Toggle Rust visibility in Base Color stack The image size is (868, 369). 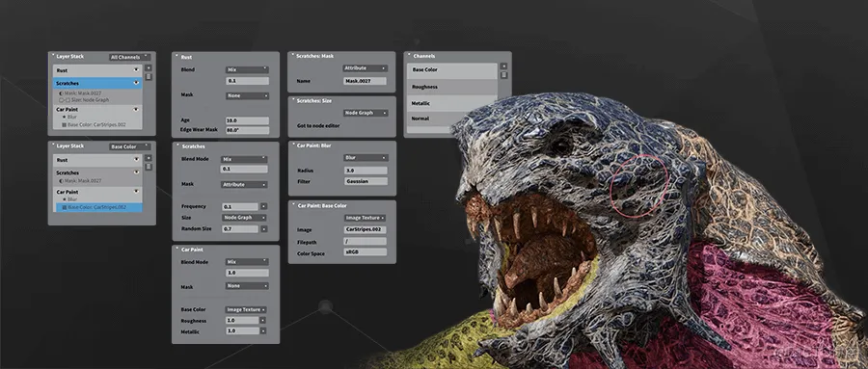[x=136, y=159]
